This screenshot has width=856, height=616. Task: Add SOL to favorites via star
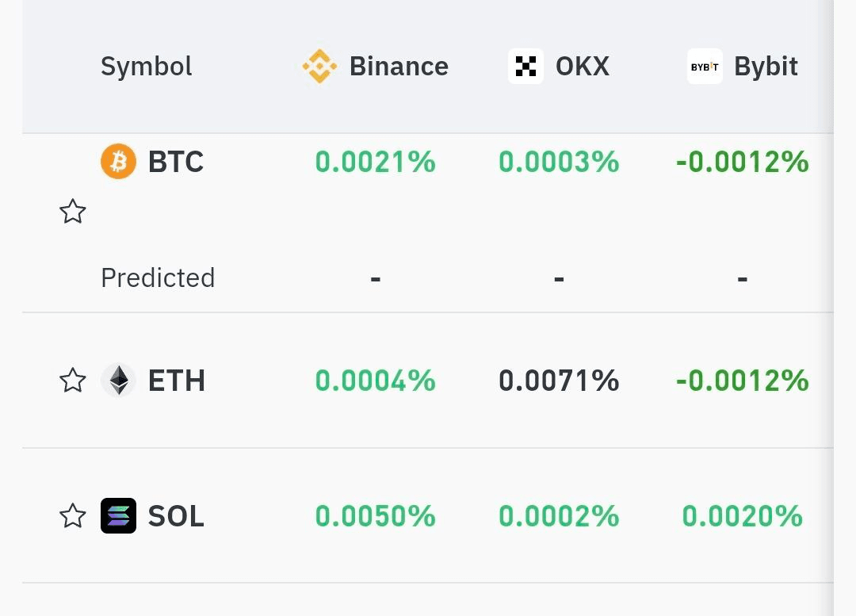[73, 515]
